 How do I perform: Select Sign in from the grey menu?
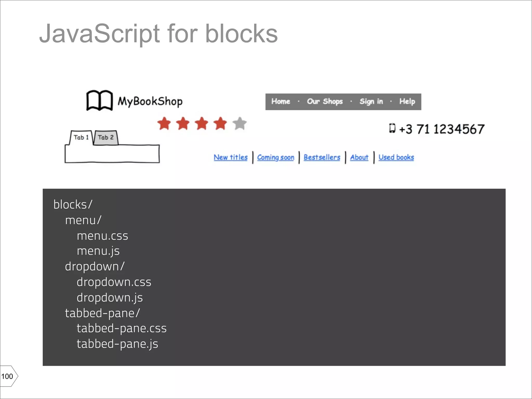(x=371, y=102)
